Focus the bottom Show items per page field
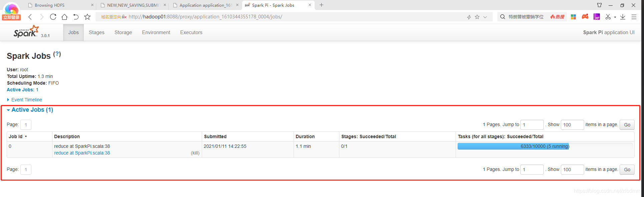 [x=572, y=170]
